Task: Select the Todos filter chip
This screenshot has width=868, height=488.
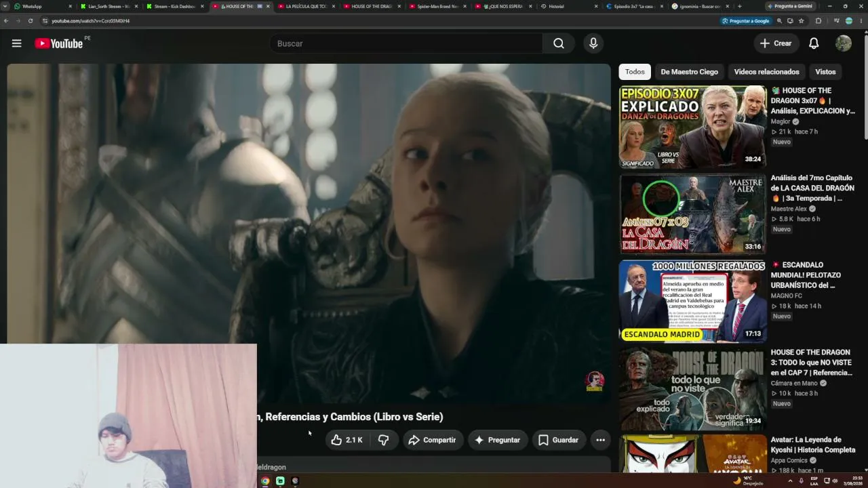Action: click(x=635, y=72)
